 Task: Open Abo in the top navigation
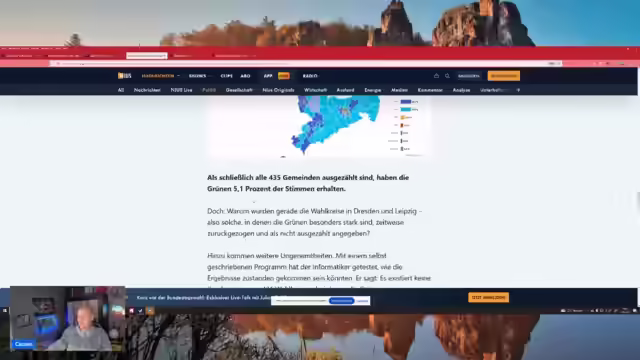pos(245,76)
